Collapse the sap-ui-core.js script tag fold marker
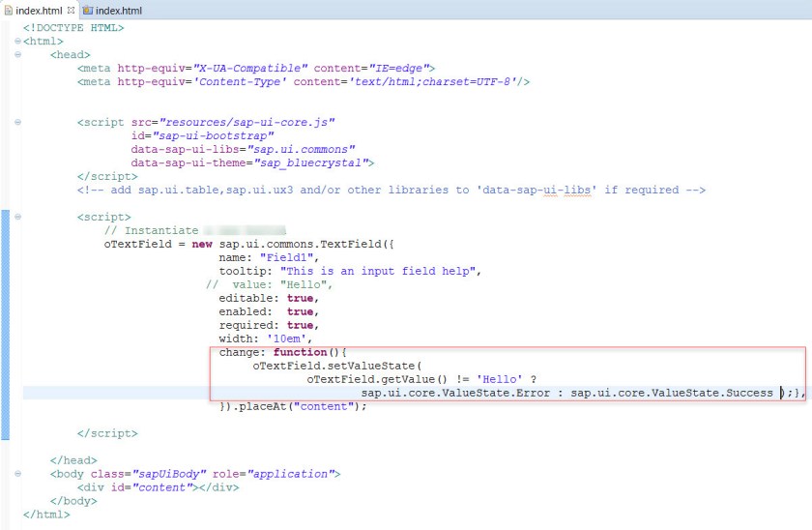 coord(17,122)
